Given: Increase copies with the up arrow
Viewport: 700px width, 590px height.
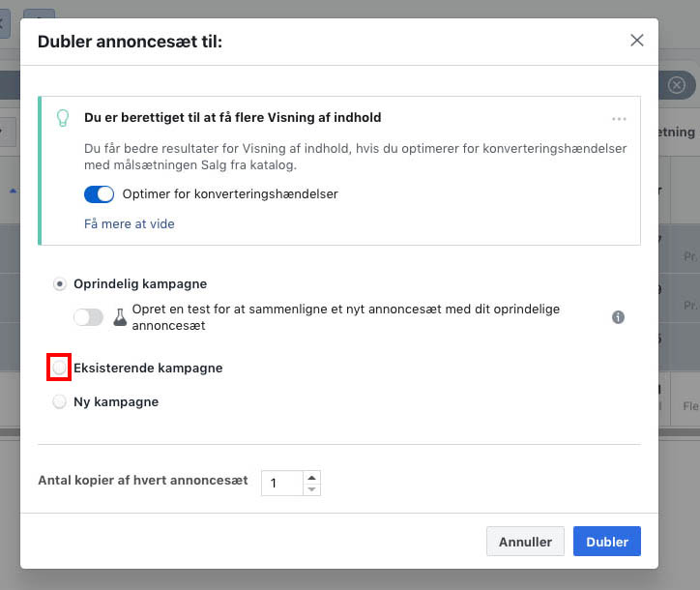Looking at the screenshot, I should pos(311,477).
